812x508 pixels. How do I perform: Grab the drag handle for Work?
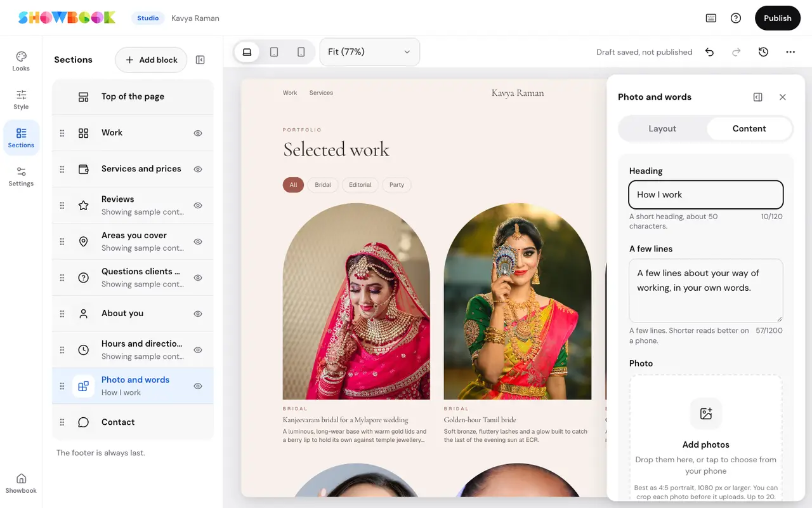[62, 133]
